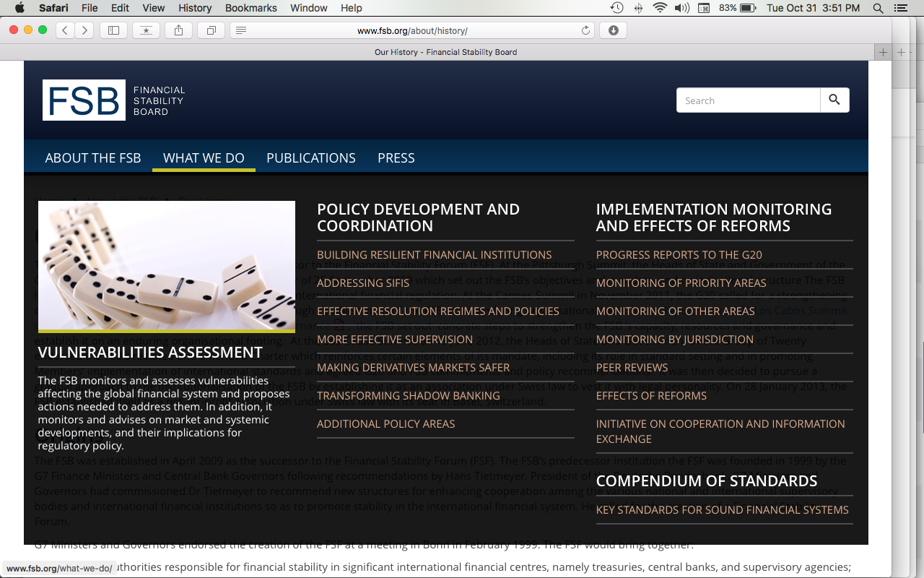
Task: Reload the page using the refresh icon
Action: pos(585,30)
